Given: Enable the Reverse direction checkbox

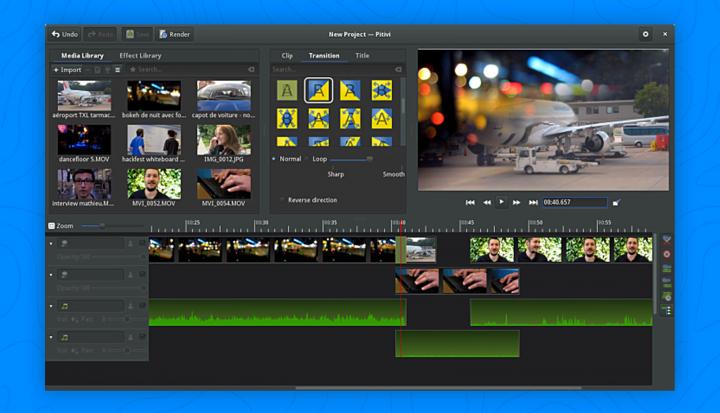Looking at the screenshot, I should [283, 200].
